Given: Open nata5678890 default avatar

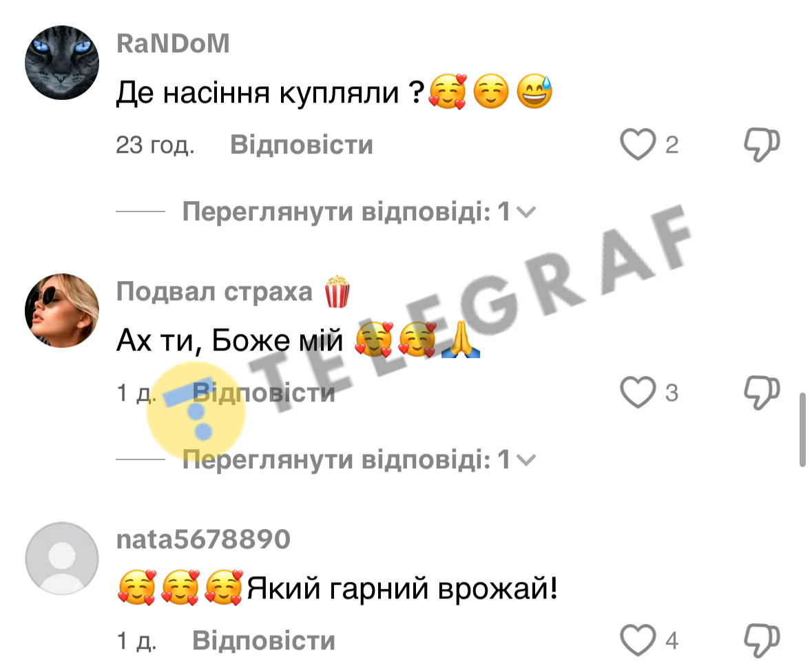Looking at the screenshot, I should pyautogui.click(x=62, y=559).
